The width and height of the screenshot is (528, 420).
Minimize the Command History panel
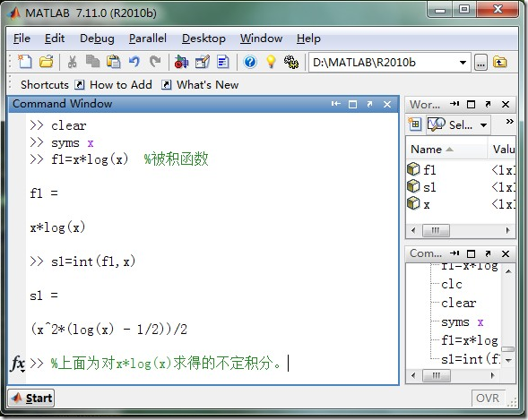(x=454, y=253)
